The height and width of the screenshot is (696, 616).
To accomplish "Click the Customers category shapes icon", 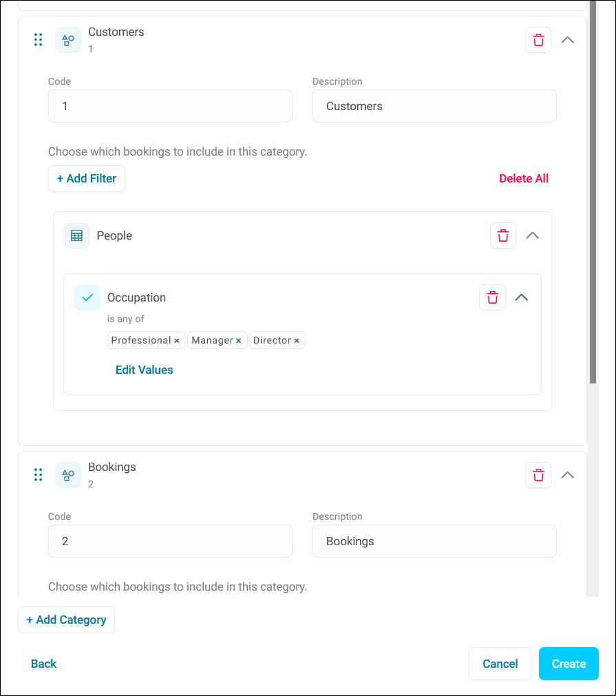I will pos(68,41).
